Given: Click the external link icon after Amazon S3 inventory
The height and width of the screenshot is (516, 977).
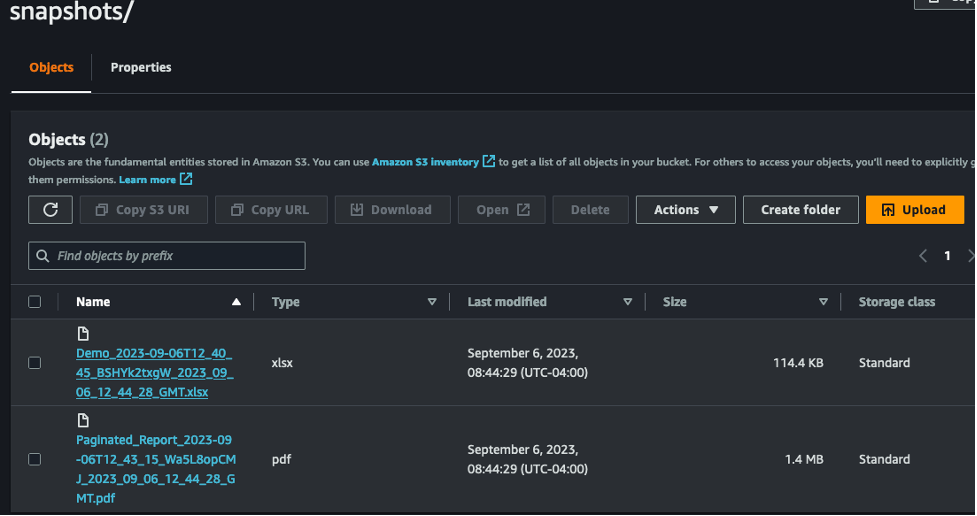Looking at the screenshot, I should [x=489, y=161].
